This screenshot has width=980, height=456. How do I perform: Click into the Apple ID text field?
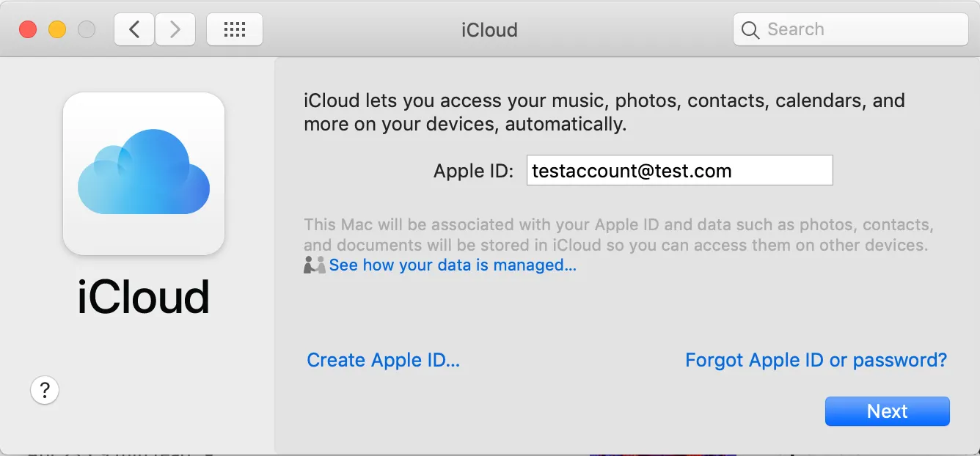coord(679,171)
